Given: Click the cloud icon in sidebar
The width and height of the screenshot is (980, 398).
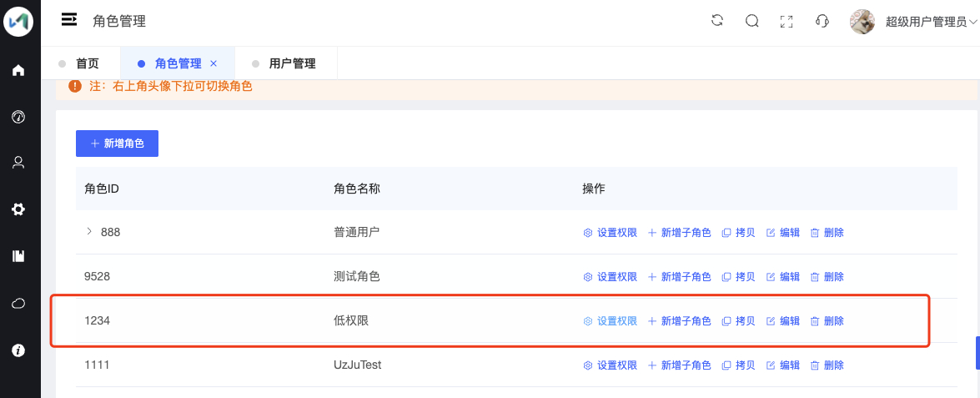Looking at the screenshot, I should pos(18,304).
